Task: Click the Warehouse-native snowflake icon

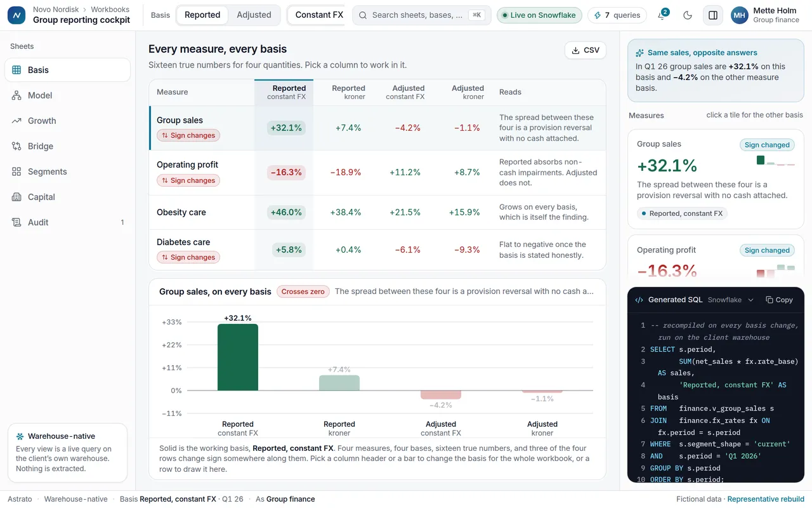Action: click(20, 436)
